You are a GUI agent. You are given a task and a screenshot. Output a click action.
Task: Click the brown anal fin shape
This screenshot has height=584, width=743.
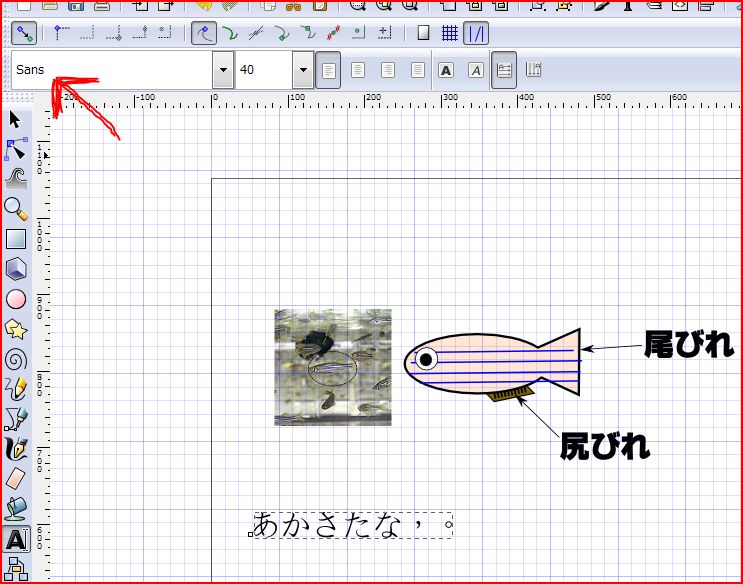511,393
